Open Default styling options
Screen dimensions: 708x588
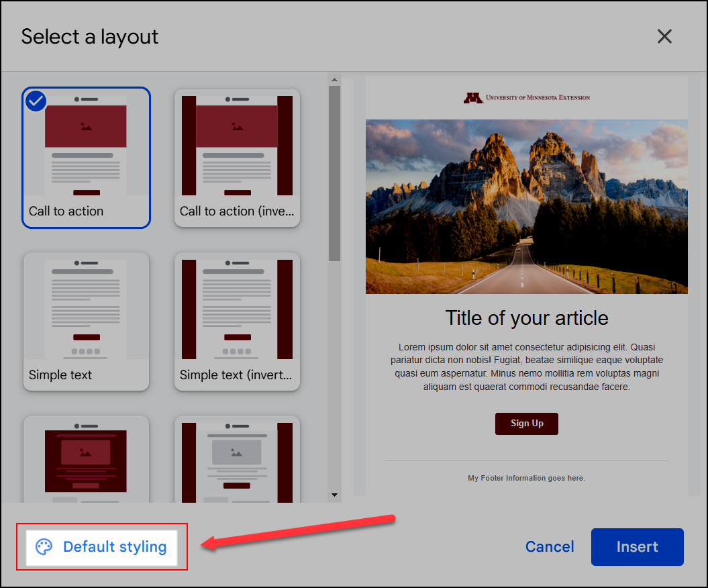(x=101, y=547)
